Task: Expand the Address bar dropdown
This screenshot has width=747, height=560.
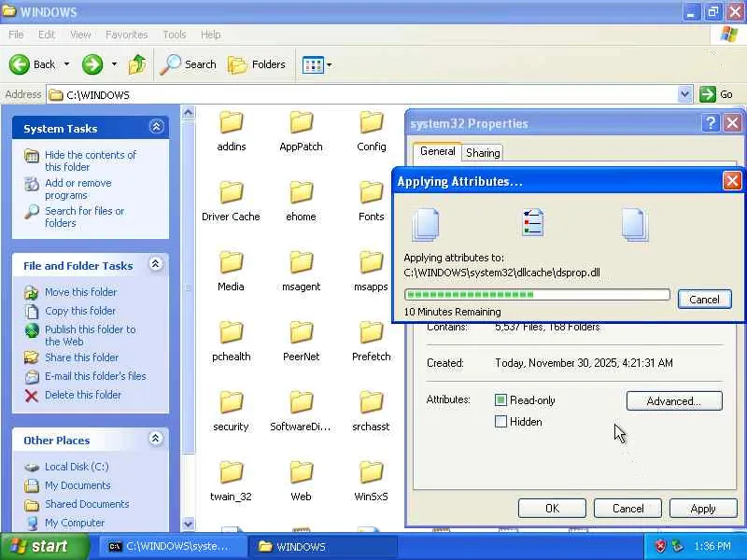Action: pos(684,94)
